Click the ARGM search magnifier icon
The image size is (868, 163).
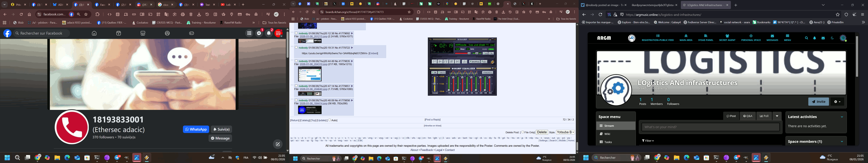(x=806, y=38)
